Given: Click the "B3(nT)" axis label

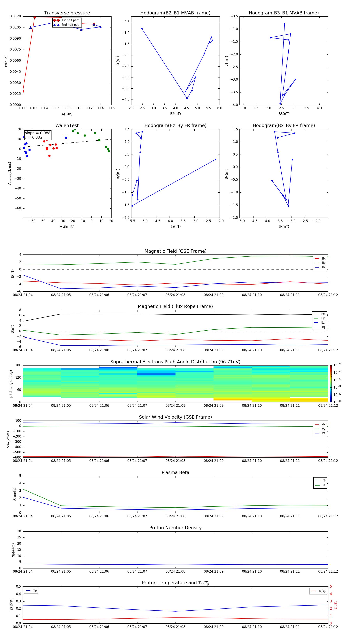Looking at the screenshot, I should [x=284, y=114].
